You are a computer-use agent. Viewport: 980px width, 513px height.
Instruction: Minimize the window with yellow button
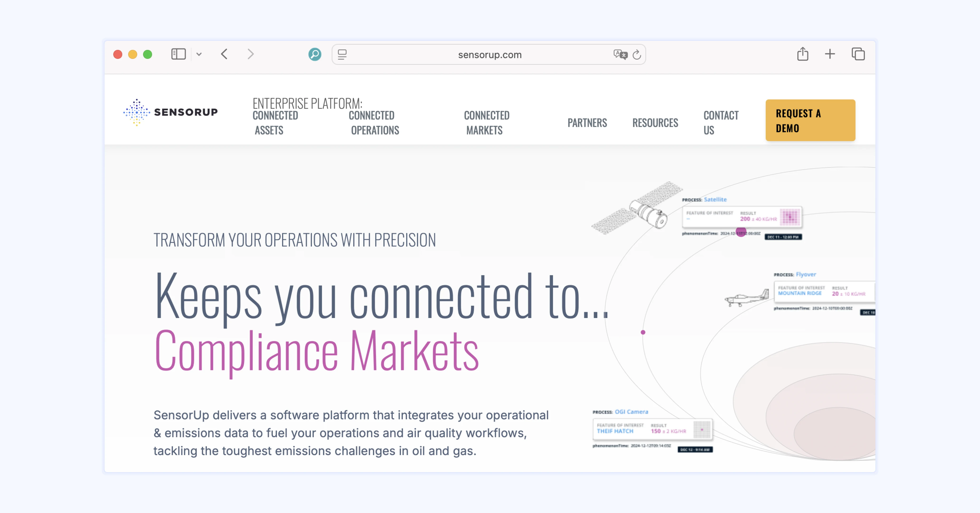click(x=133, y=54)
